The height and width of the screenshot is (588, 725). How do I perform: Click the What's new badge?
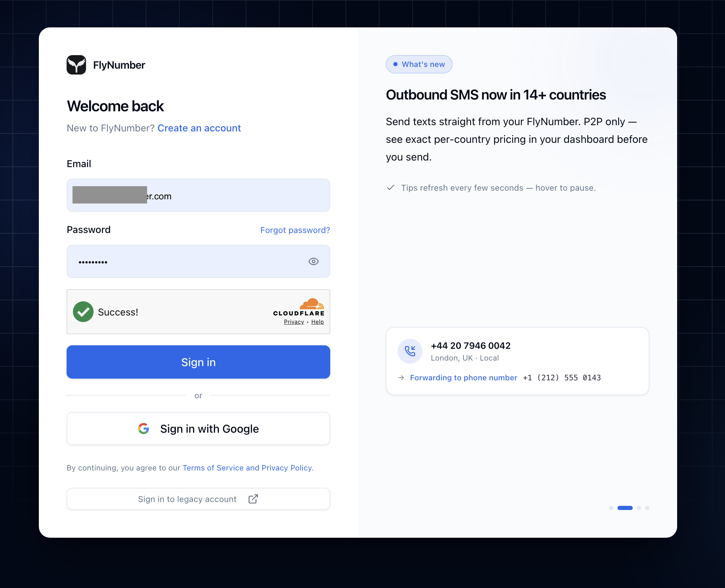(419, 64)
